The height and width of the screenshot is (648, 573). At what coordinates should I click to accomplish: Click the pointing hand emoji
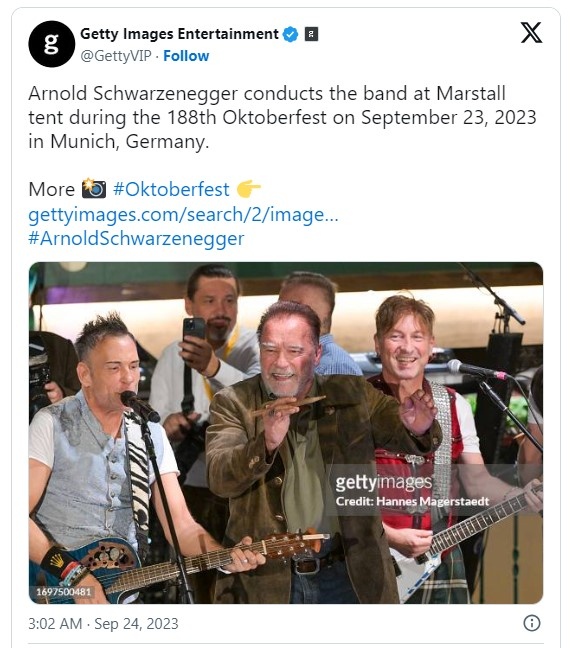tap(248, 189)
